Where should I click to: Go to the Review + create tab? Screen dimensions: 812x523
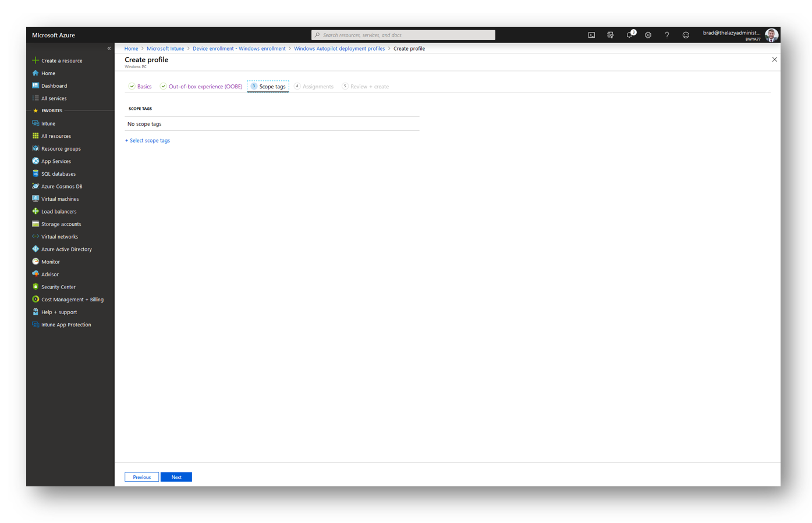(x=366, y=87)
